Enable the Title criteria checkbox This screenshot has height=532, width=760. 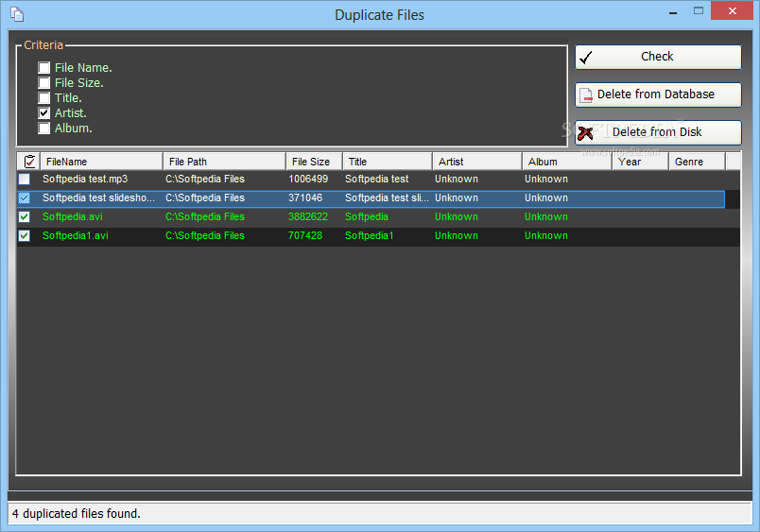click(44, 98)
